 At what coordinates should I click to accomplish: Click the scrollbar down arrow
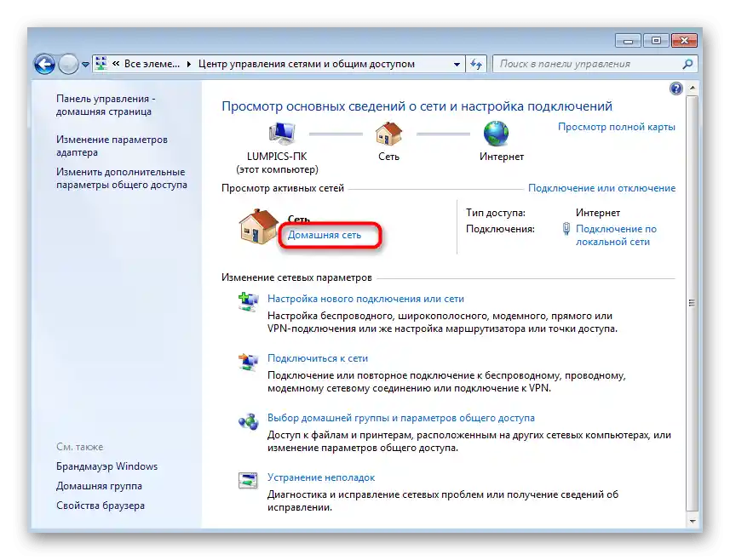coord(692,522)
